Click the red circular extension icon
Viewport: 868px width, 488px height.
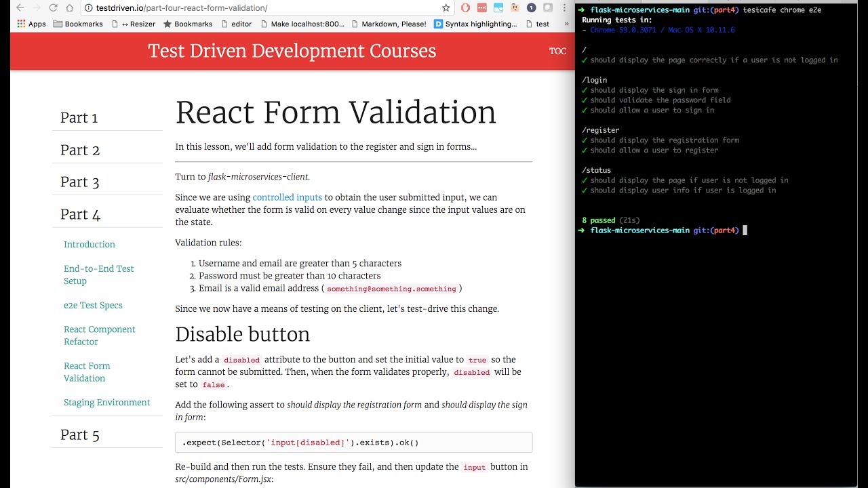(x=465, y=8)
